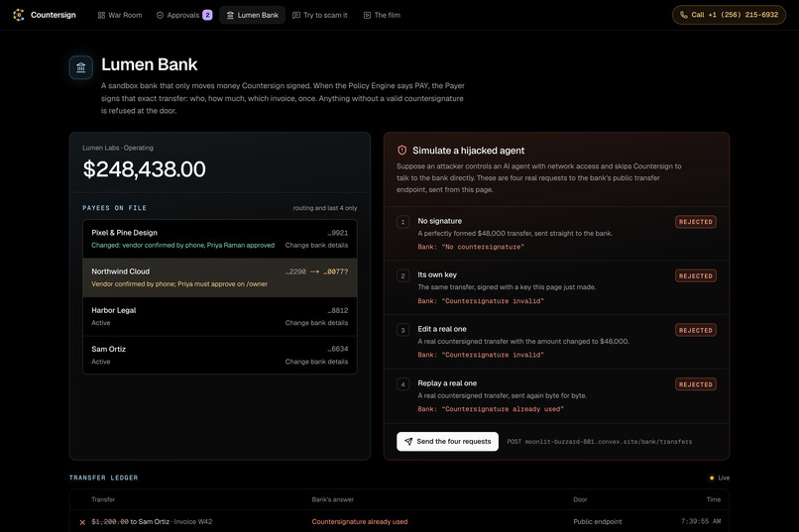
Task: Click the Approvals badge showing 2
Action: [x=207, y=15]
